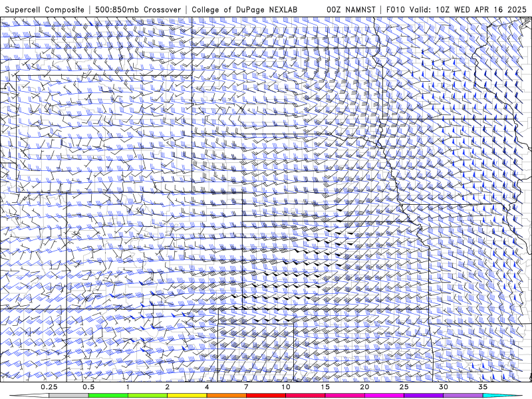Click the 'F010' forecast hour text
The width and height of the screenshot is (532, 399).
coord(396,9)
